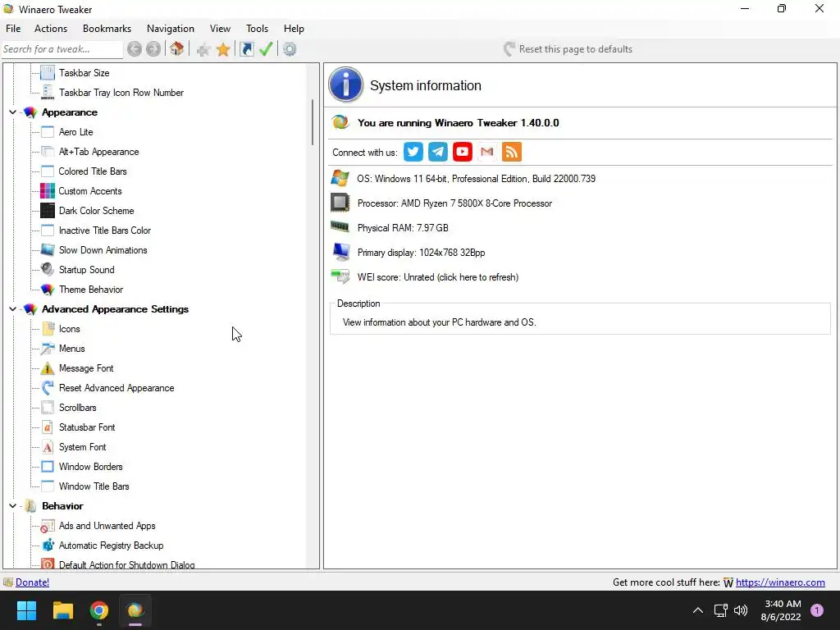This screenshot has height=630, width=840.
Task: Go to the Home page icon
Action: [177, 48]
